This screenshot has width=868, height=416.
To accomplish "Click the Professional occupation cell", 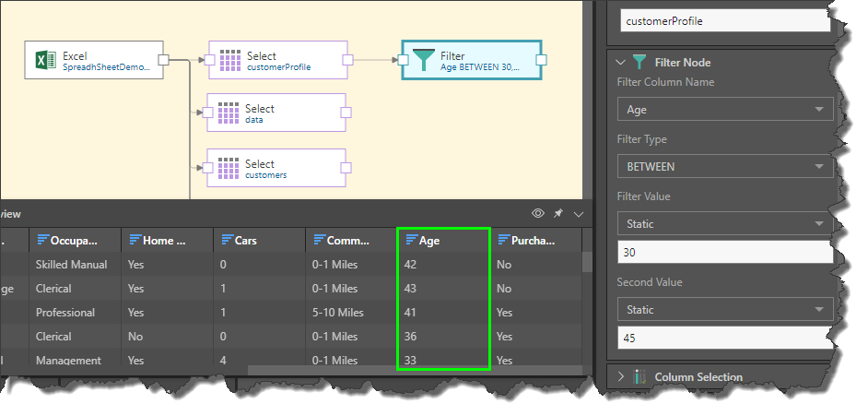I will 65,313.
